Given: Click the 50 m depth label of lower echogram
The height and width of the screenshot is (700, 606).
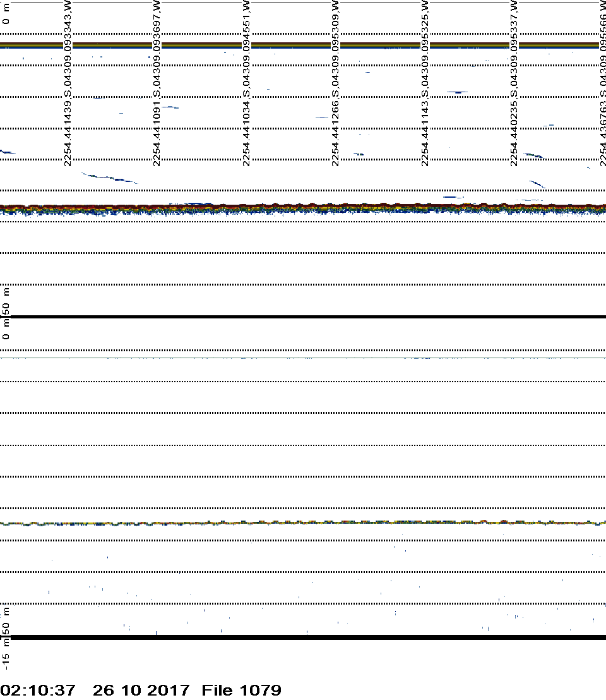Looking at the screenshot, I should pyautogui.click(x=6, y=621).
